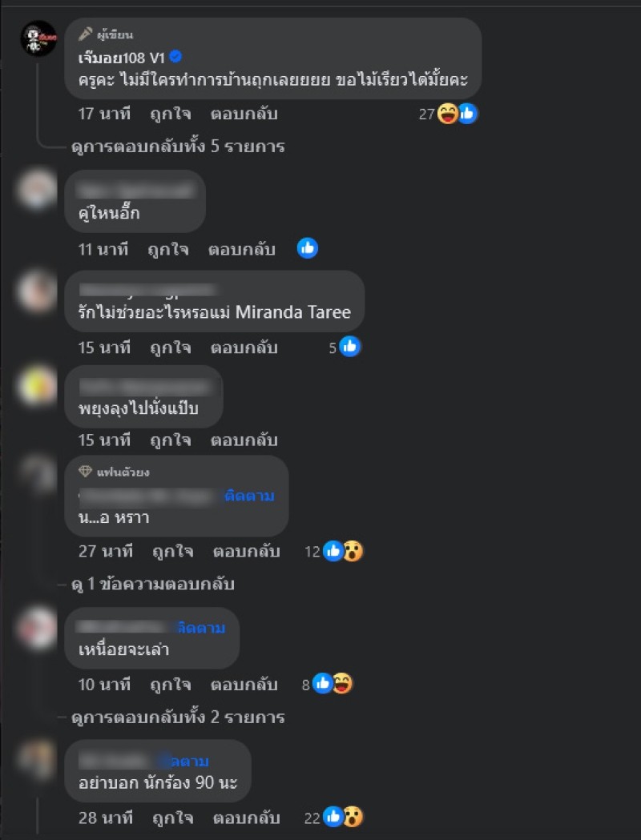Click the like reaction icon on the คู่ไหนอีก comment
Screen dimensions: 641x840
click(x=308, y=248)
